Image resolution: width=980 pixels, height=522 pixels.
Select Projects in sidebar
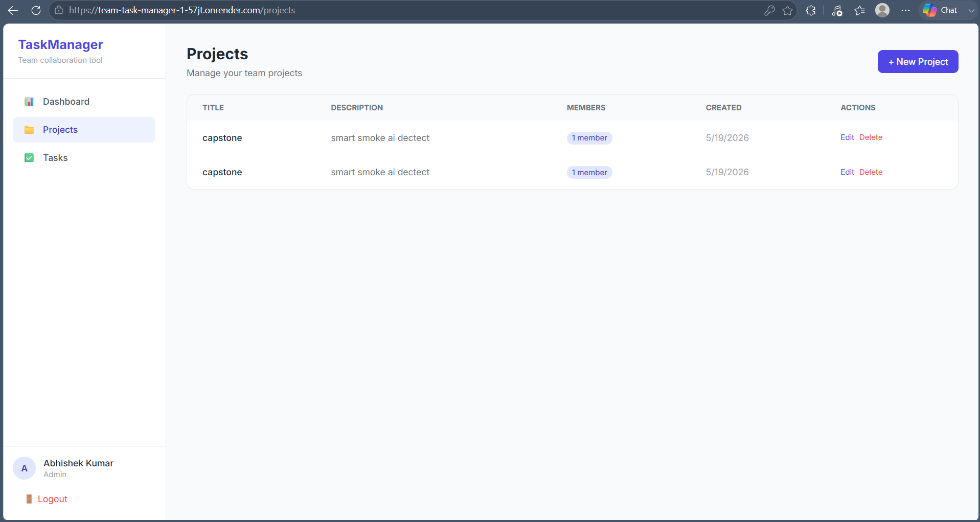pos(84,130)
